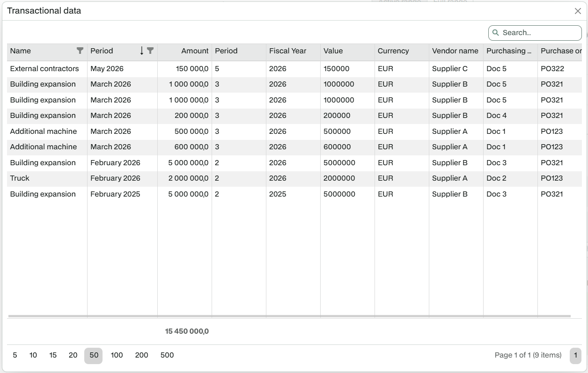Set page size to 20 items
The height and width of the screenshot is (373, 588).
click(x=73, y=355)
